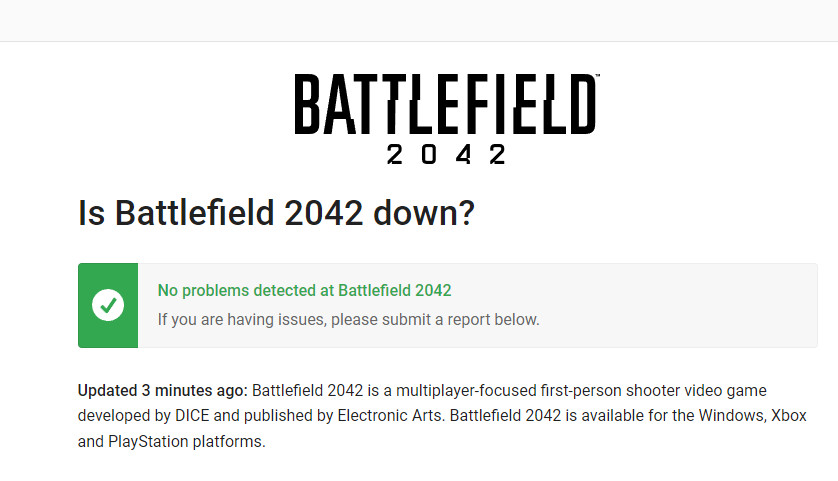The height and width of the screenshot is (481, 838).
Task: Click the 'please submit a report below' text
Action: [435, 320]
